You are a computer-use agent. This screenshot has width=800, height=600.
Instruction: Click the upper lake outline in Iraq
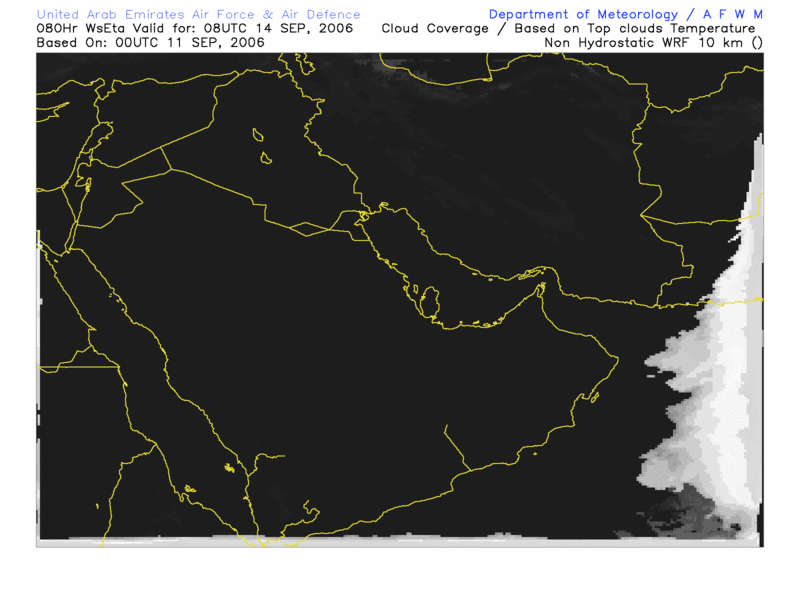257,134
